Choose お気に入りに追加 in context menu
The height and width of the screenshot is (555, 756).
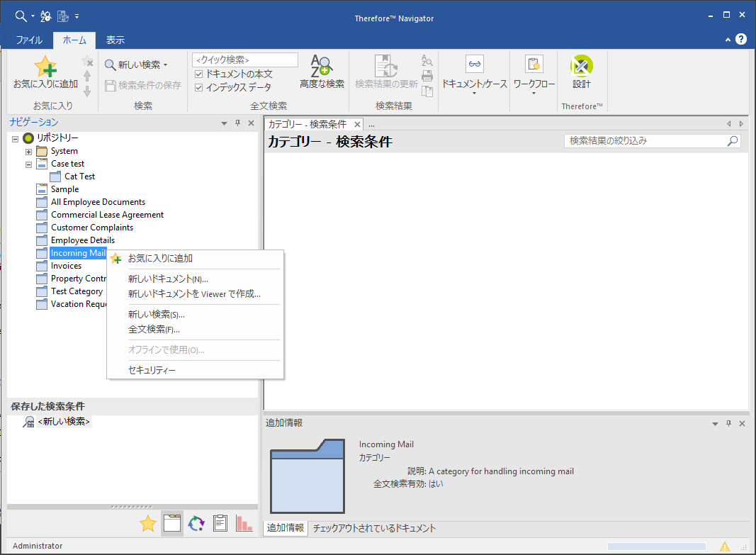pyautogui.click(x=195, y=259)
